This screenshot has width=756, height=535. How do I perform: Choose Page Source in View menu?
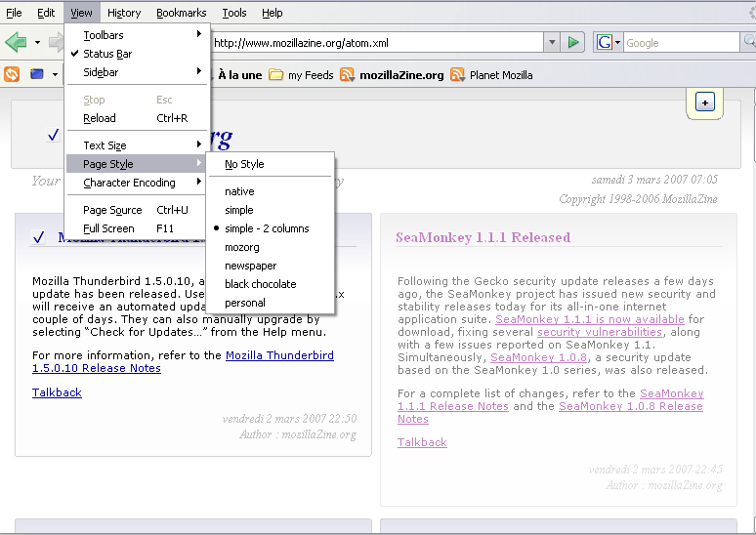coord(138,210)
